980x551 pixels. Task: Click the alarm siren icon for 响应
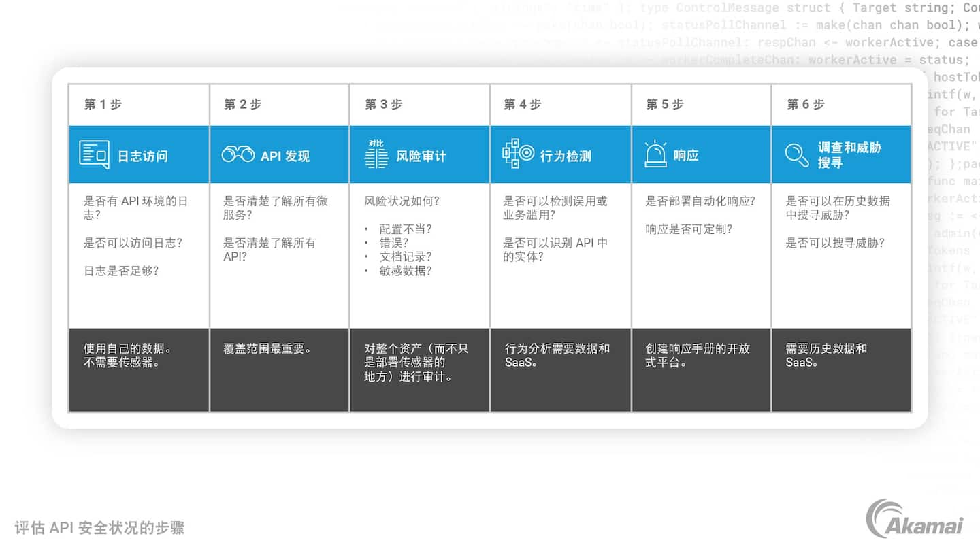coord(655,154)
